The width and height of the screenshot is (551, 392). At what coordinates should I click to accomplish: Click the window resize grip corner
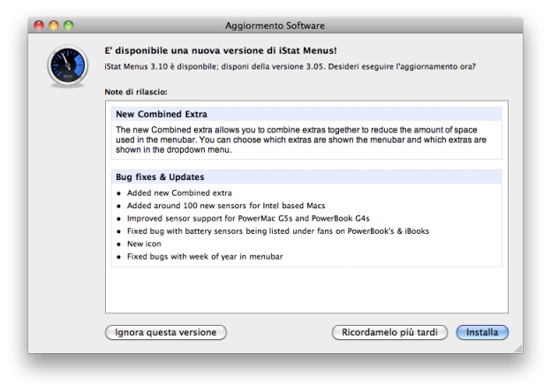pos(518,349)
